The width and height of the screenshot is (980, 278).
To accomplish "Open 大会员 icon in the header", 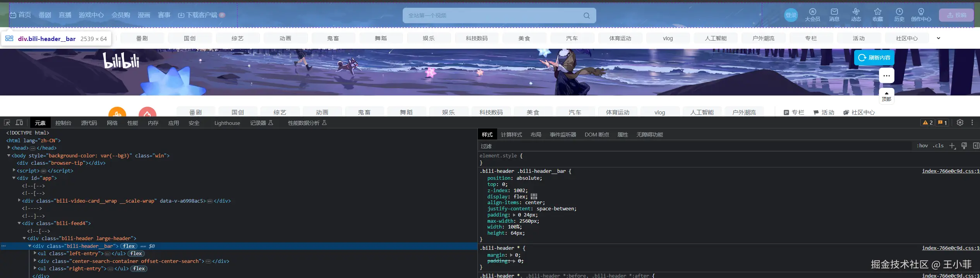I will 812,15.
